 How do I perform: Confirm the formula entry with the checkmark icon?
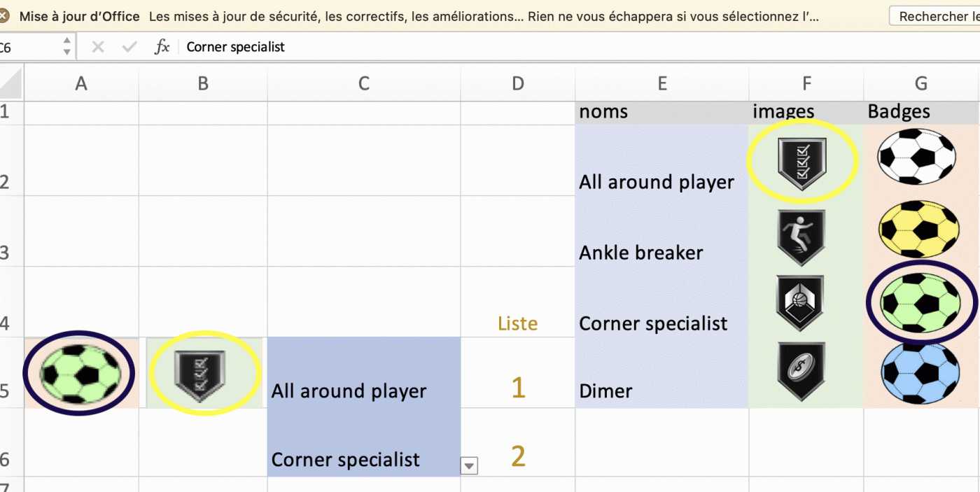[129, 47]
